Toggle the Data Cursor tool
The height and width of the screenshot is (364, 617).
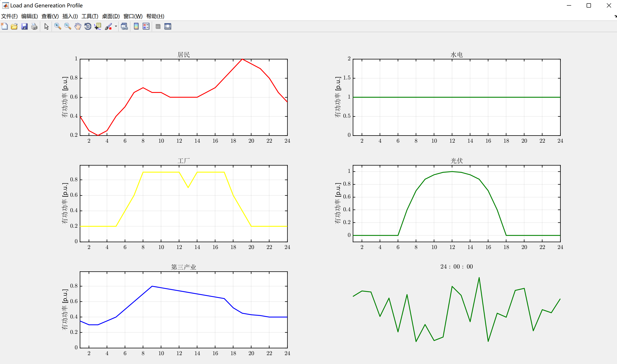pos(98,26)
